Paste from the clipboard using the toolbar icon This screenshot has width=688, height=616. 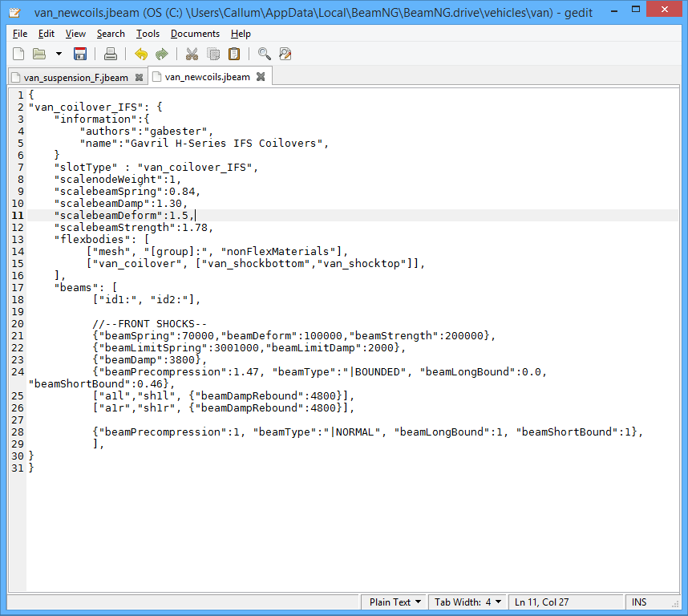pyautogui.click(x=234, y=54)
